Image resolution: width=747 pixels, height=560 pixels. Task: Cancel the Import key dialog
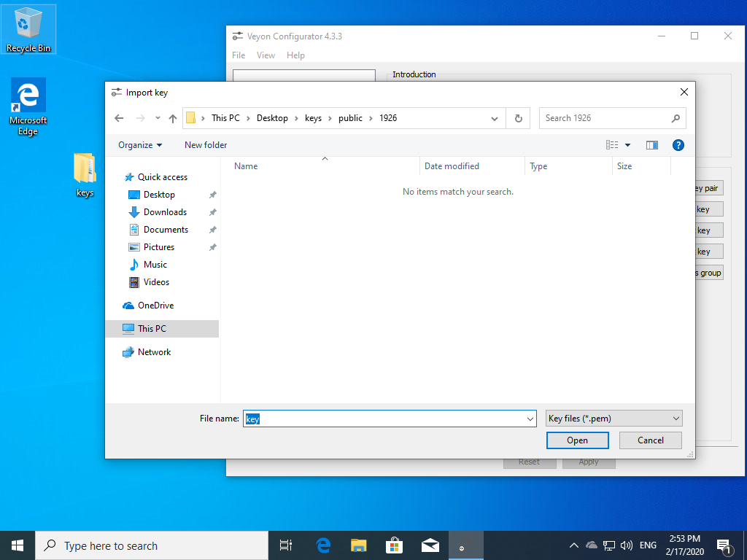click(650, 440)
